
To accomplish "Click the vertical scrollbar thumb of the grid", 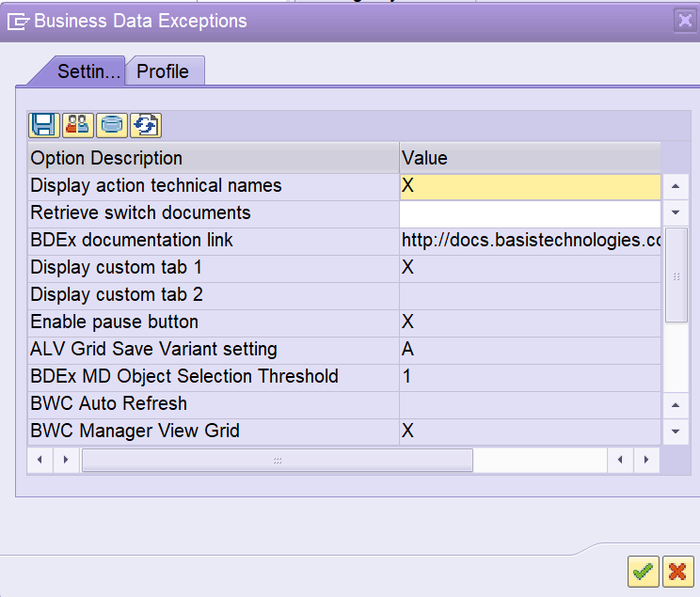I will tap(676, 275).
